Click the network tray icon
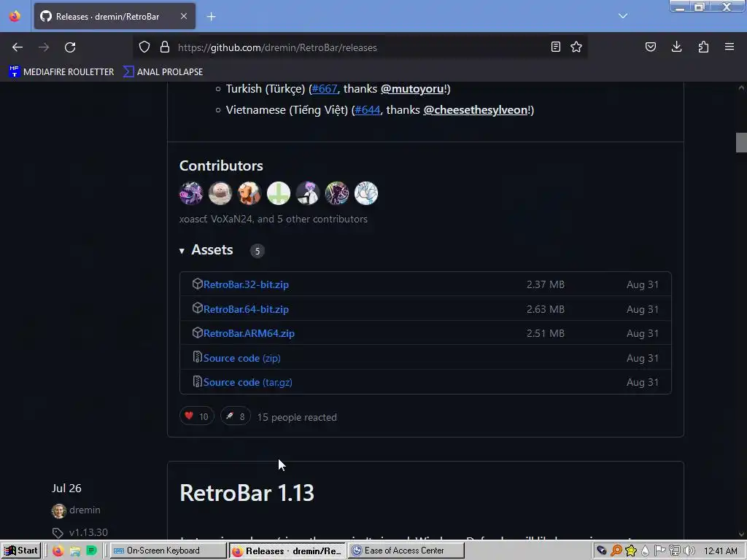Screen dimensions: 747x560 (675, 551)
